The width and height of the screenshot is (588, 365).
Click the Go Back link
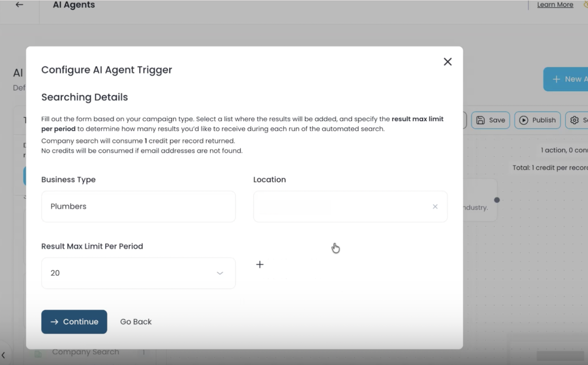(x=136, y=322)
